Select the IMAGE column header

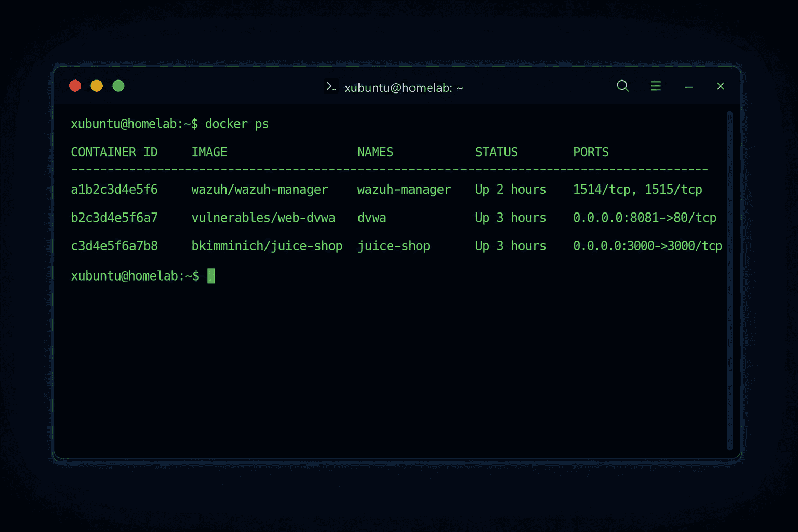[x=209, y=152]
